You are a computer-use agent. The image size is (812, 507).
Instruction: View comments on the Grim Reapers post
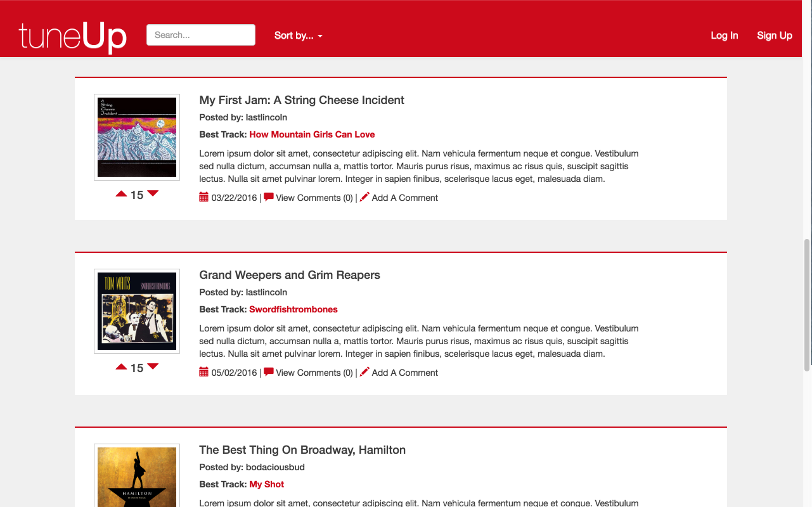pos(314,373)
